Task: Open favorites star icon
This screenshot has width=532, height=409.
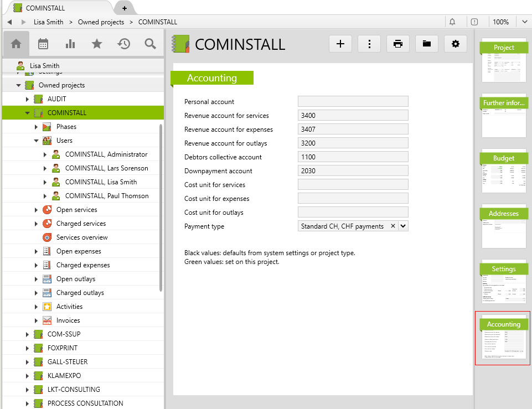Action: point(97,44)
